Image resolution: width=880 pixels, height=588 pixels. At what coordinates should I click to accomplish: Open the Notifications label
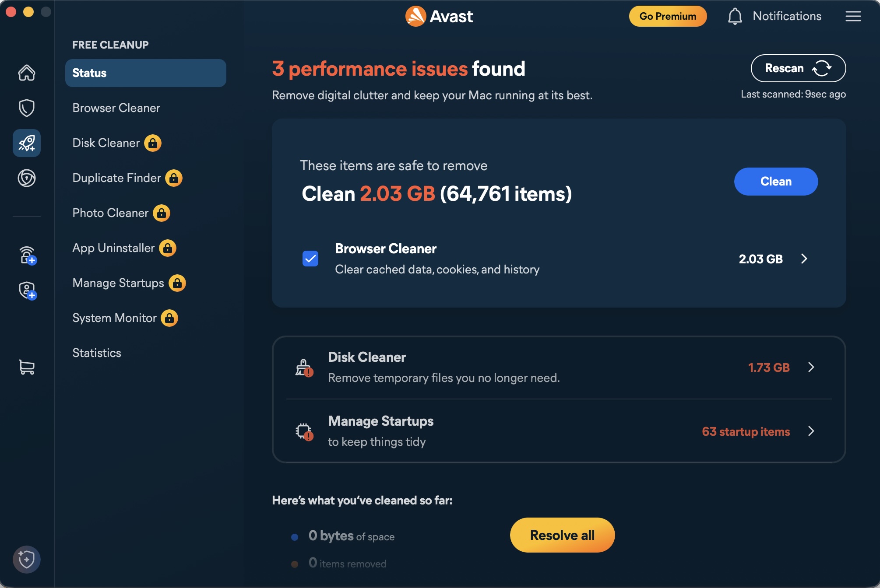pos(787,16)
